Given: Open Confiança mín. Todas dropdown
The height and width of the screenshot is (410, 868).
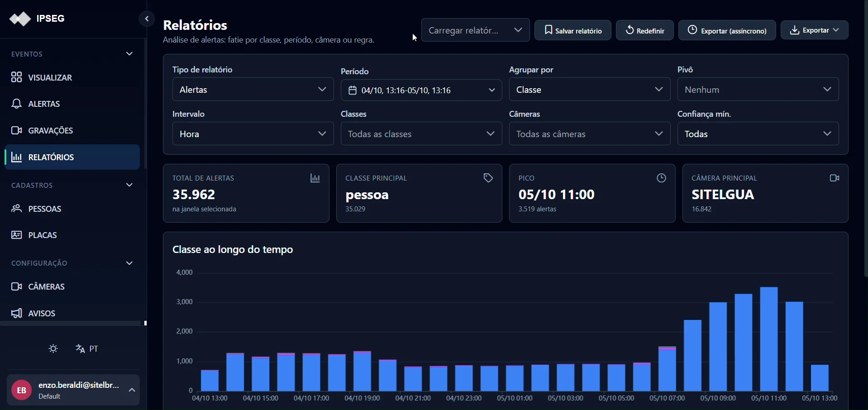Looking at the screenshot, I should coord(758,134).
